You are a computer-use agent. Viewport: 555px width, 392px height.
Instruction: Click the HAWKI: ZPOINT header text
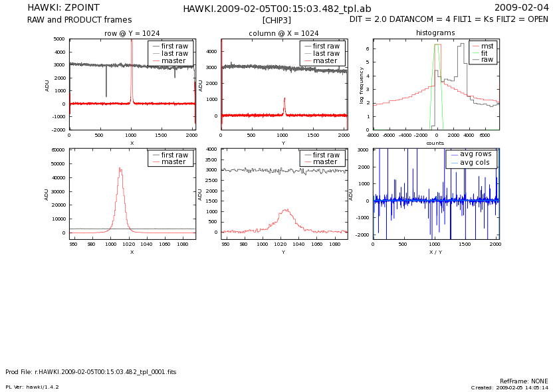click(58, 8)
